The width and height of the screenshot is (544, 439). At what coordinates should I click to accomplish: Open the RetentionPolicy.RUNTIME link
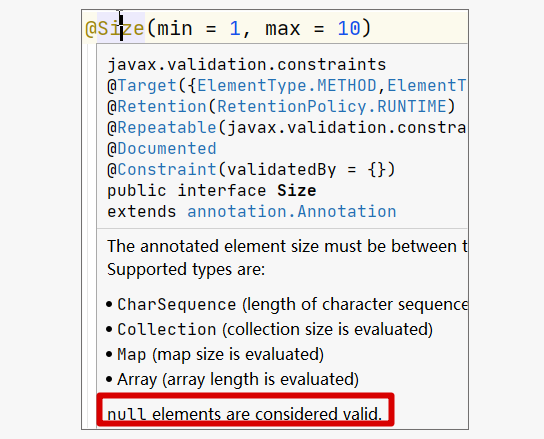pyautogui.click(x=332, y=107)
